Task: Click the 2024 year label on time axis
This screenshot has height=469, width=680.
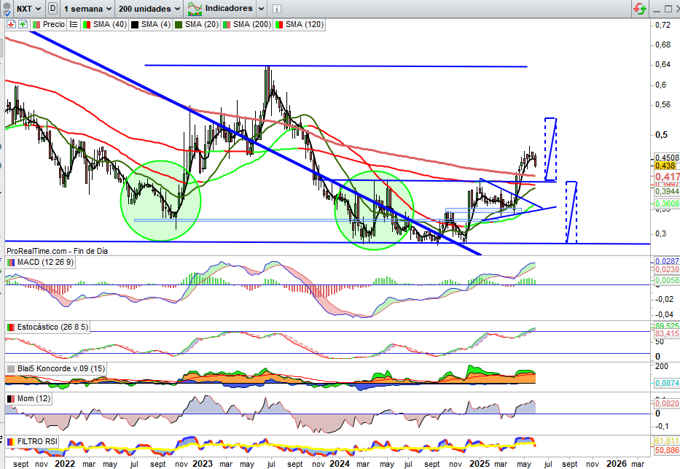Action: click(339, 463)
